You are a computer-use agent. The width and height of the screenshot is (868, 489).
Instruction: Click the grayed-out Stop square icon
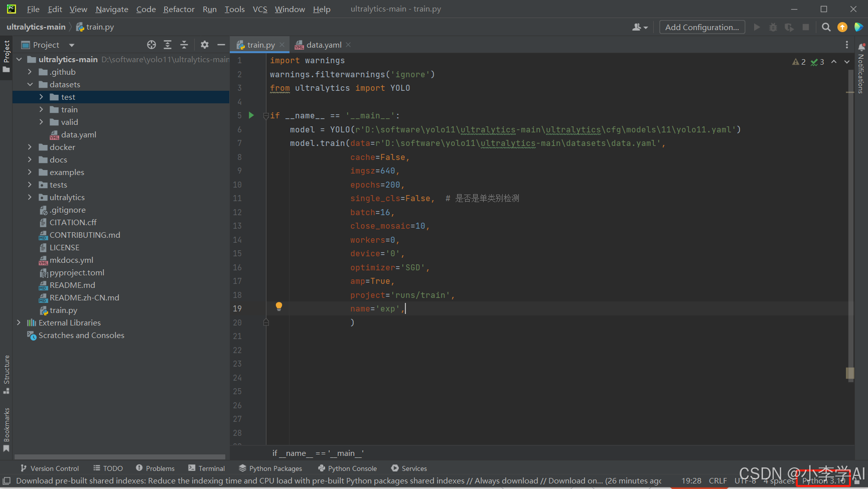(806, 27)
